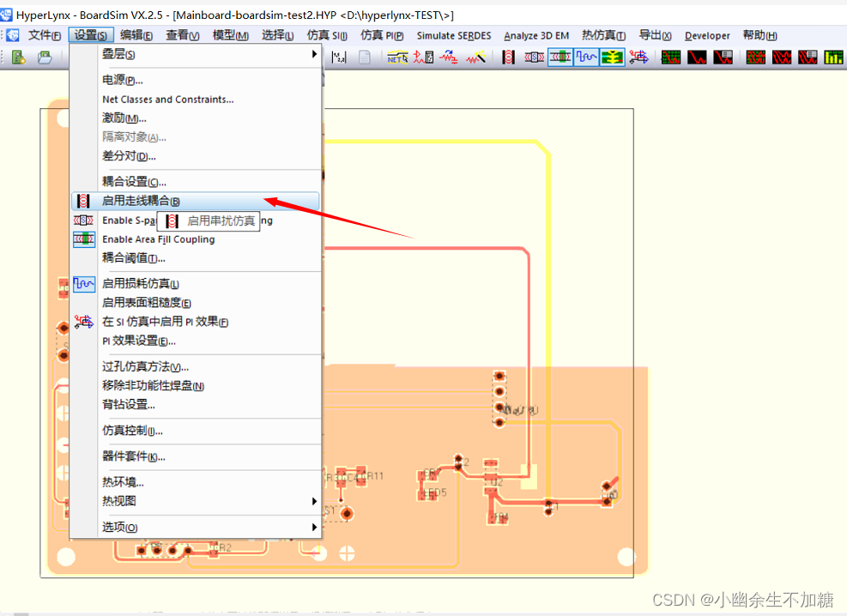This screenshot has width=847, height=616.
Task: Open 背钻设置... entry
Action: (196, 404)
